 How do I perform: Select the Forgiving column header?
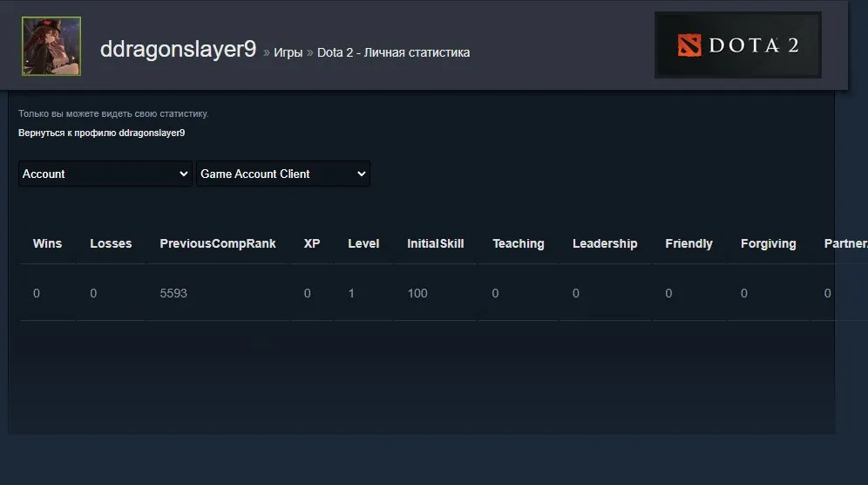(x=769, y=244)
